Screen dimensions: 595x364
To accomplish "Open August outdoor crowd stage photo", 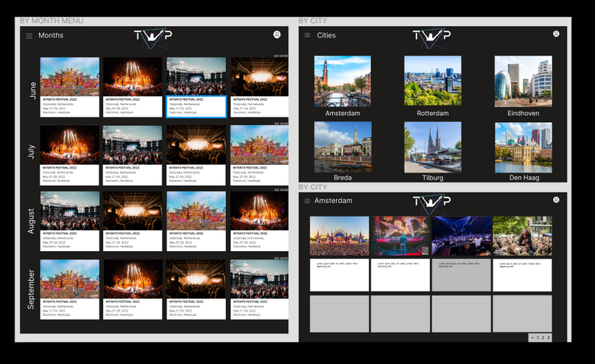I will 70,211.
